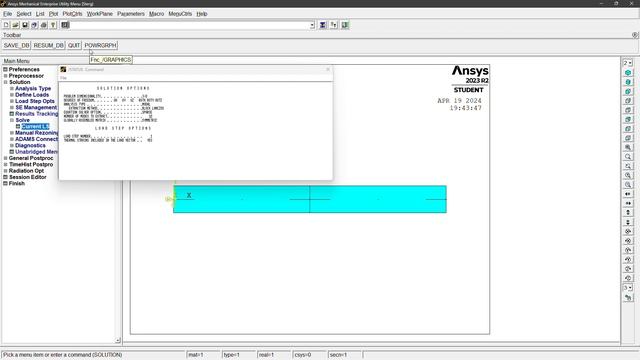Expand the TimeHist Postpro node

(x=6, y=164)
